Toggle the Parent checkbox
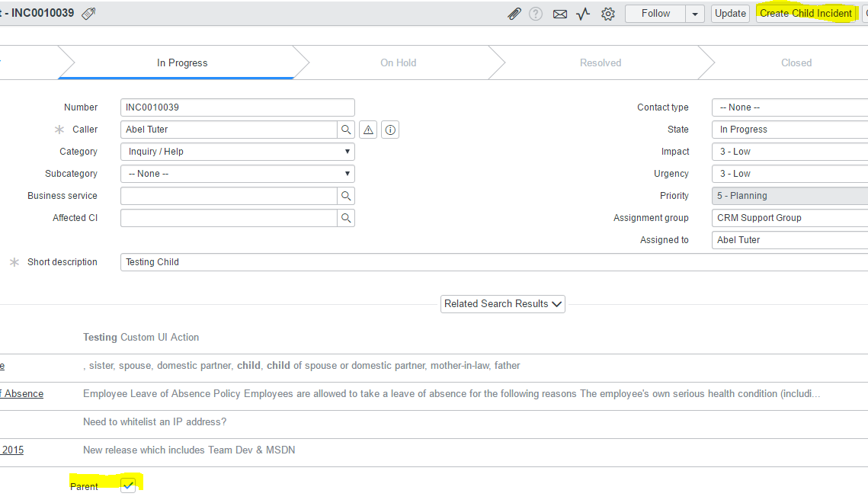 click(128, 485)
